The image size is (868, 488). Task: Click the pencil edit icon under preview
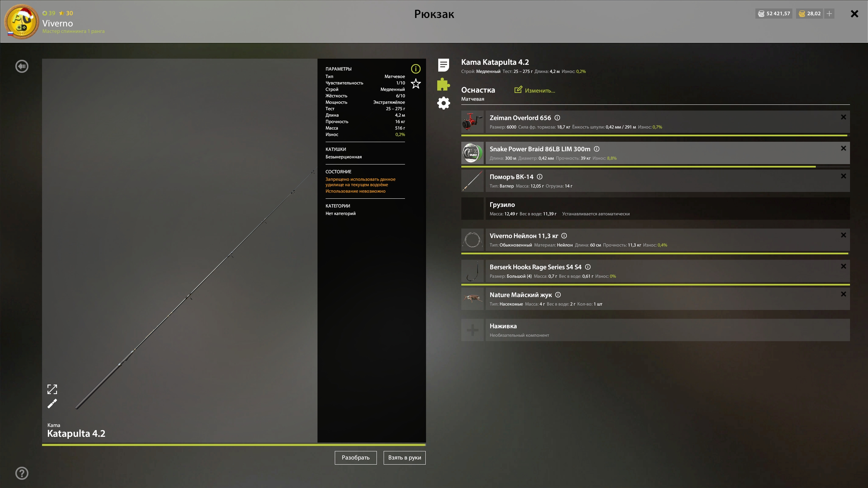click(52, 404)
